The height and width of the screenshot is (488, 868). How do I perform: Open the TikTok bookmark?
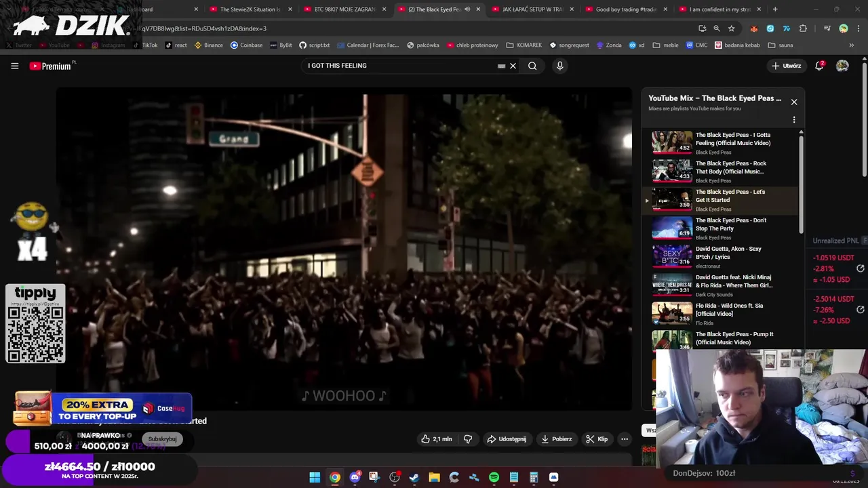[x=145, y=45]
